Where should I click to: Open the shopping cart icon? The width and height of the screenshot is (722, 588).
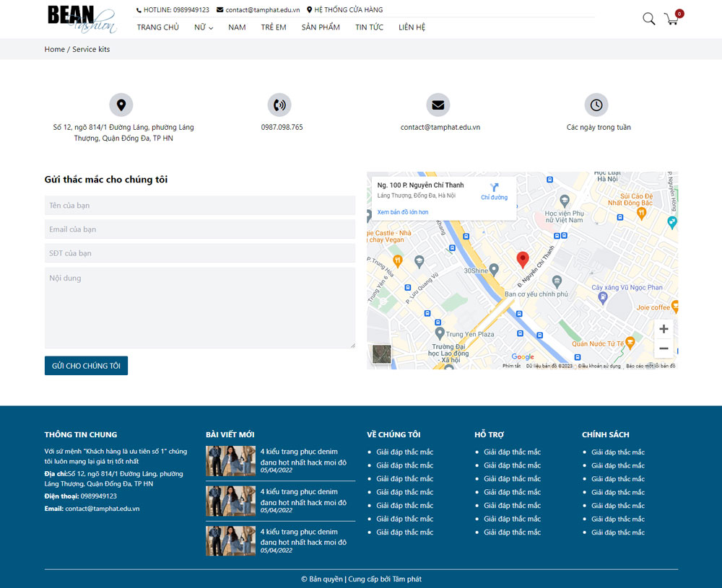[672, 19]
